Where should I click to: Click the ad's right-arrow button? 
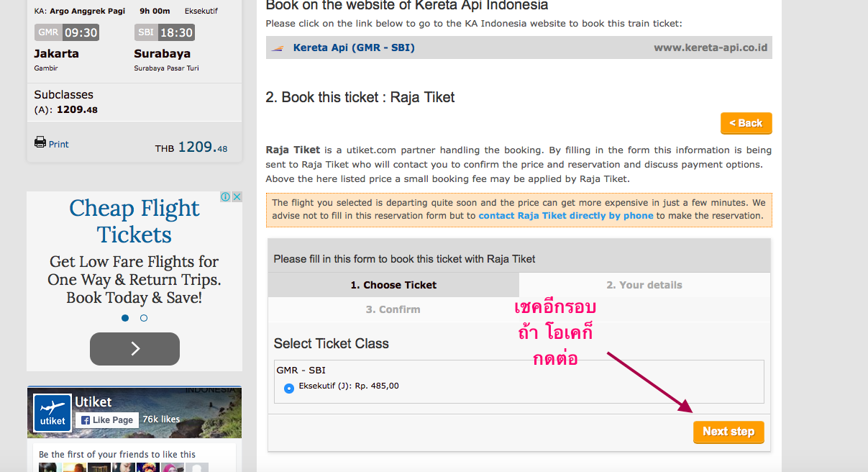click(x=134, y=349)
